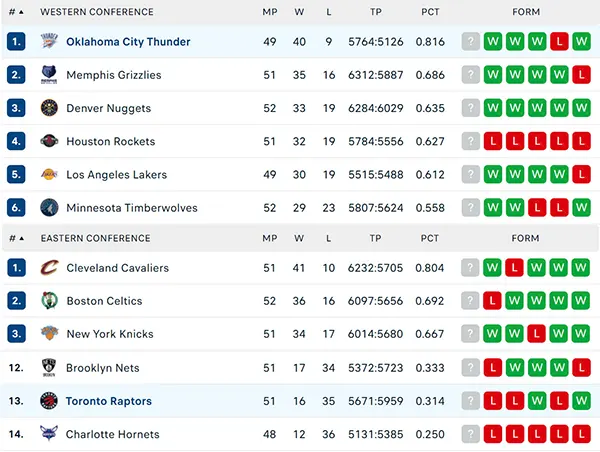600x452 pixels.
Task: Click the last green W badge in Nuggets row
Action: pyautogui.click(x=581, y=108)
